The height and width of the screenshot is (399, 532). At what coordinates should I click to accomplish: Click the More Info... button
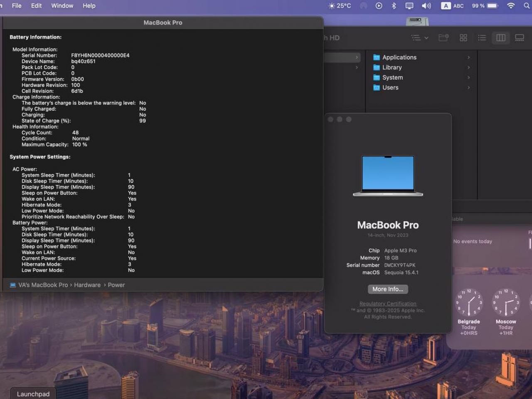(388, 289)
